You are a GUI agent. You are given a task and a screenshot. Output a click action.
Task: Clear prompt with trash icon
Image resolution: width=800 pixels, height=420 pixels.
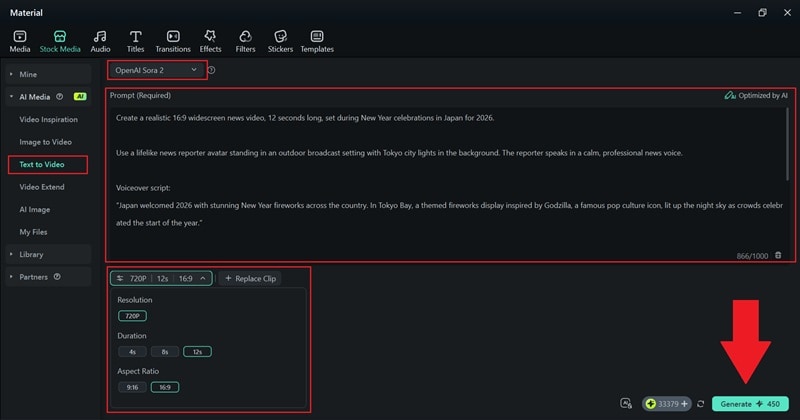click(x=778, y=255)
